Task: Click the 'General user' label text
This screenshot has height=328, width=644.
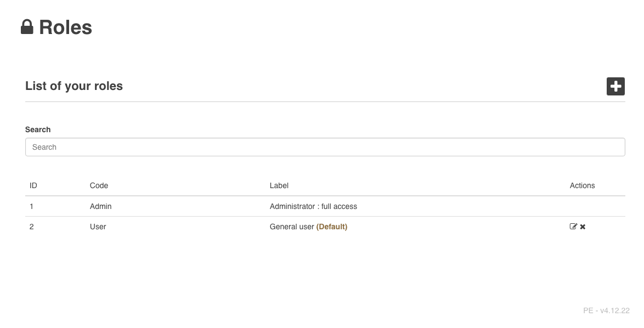Action: pyautogui.click(x=292, y=227)
